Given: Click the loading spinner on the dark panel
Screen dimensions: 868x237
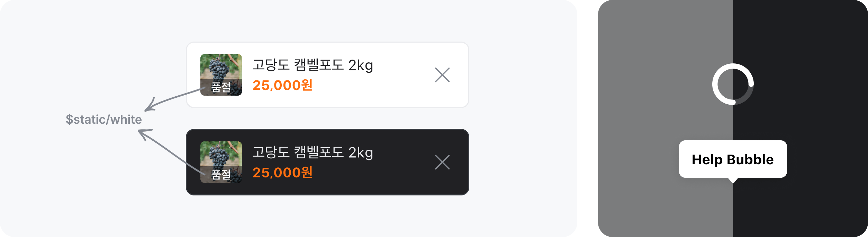Looking at the screenshot, I should [734, 83].
